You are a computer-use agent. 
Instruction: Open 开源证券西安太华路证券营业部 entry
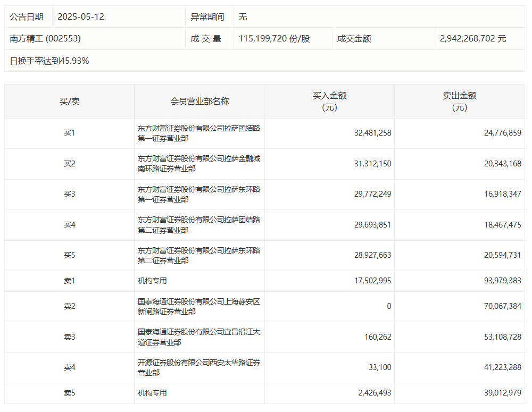(199, 367)
